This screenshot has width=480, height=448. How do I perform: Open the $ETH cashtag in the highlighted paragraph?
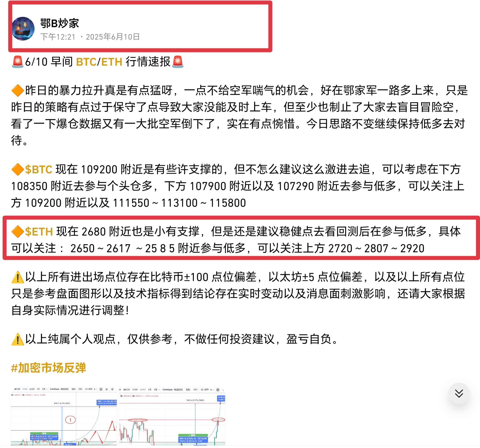click(x=39, y=232)
